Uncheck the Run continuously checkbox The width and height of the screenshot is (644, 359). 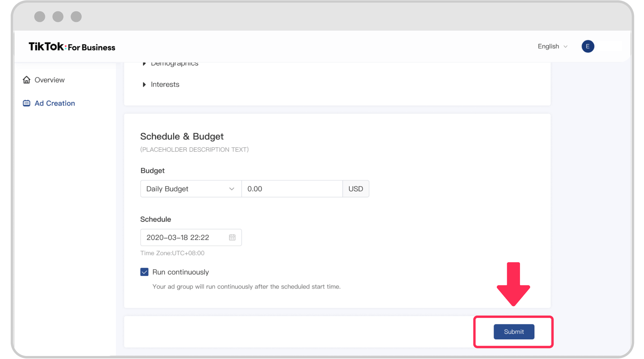144,272
